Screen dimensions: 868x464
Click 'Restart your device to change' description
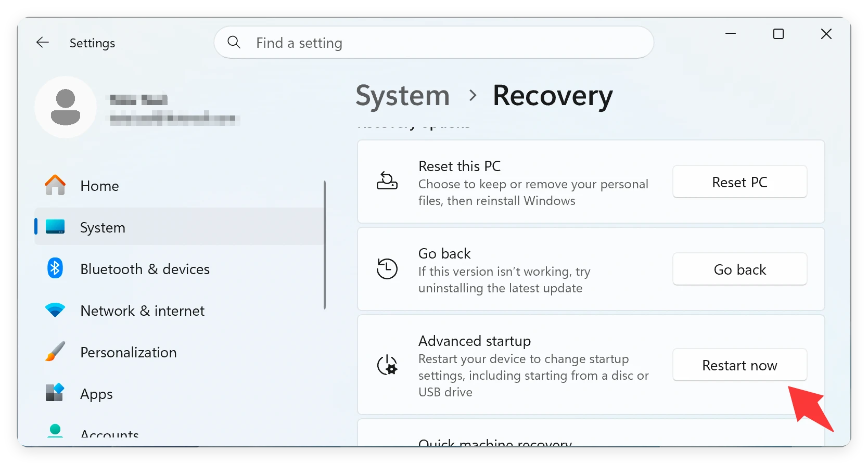533,376
